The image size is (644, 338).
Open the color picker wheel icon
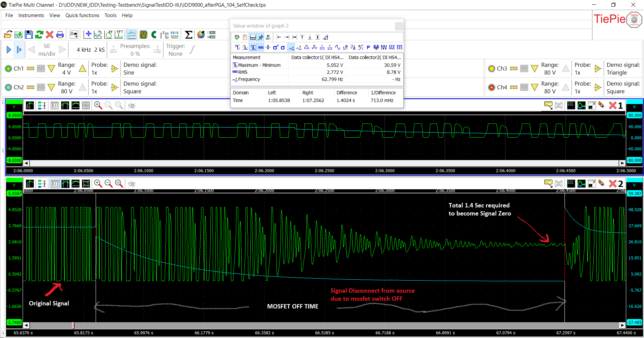coord(201,35)
